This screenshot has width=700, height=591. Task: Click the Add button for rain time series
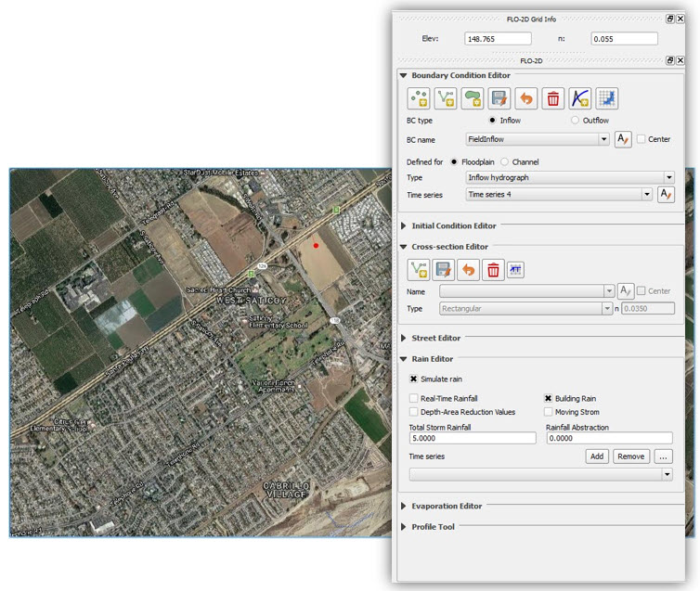click(x=597, y=456)
